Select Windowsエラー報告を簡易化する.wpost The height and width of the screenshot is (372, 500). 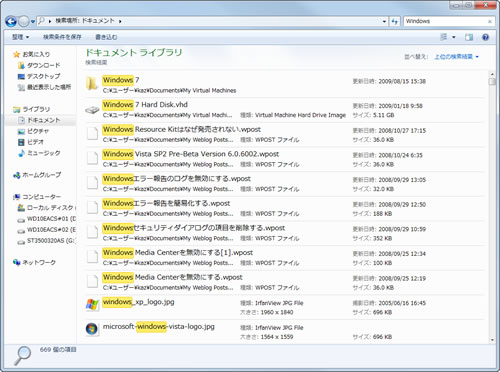click(166, 203)
